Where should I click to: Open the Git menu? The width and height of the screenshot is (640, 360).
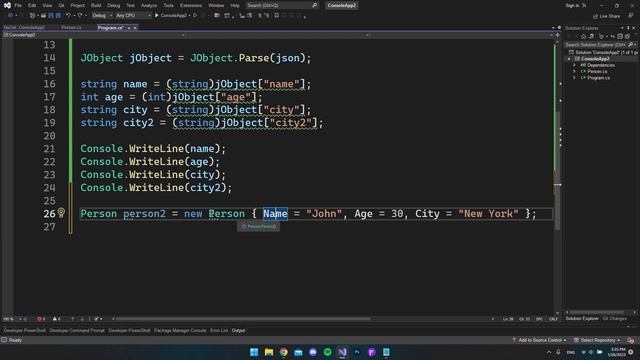click(x=61, y=6)
